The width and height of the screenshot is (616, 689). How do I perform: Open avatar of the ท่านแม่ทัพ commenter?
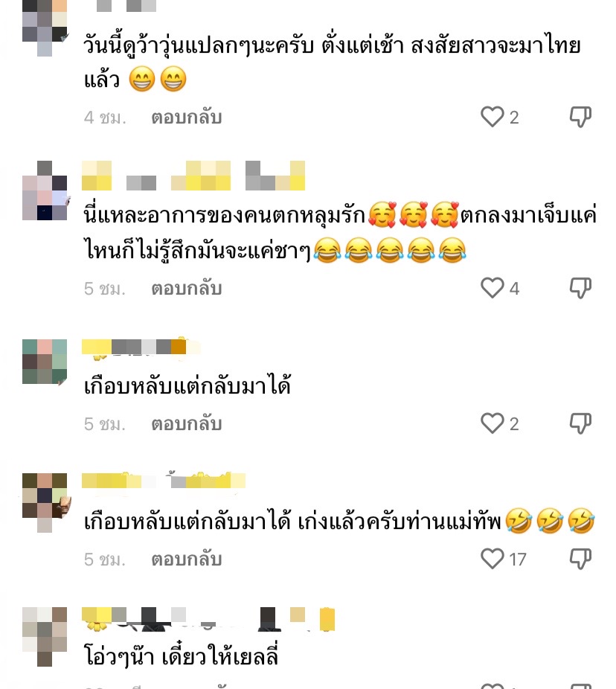click(45, 503)
